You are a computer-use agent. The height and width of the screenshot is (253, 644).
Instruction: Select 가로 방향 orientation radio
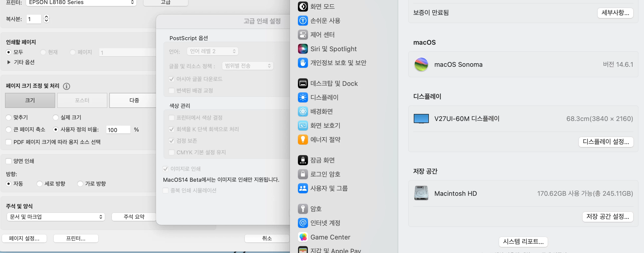tap(80, 184)
